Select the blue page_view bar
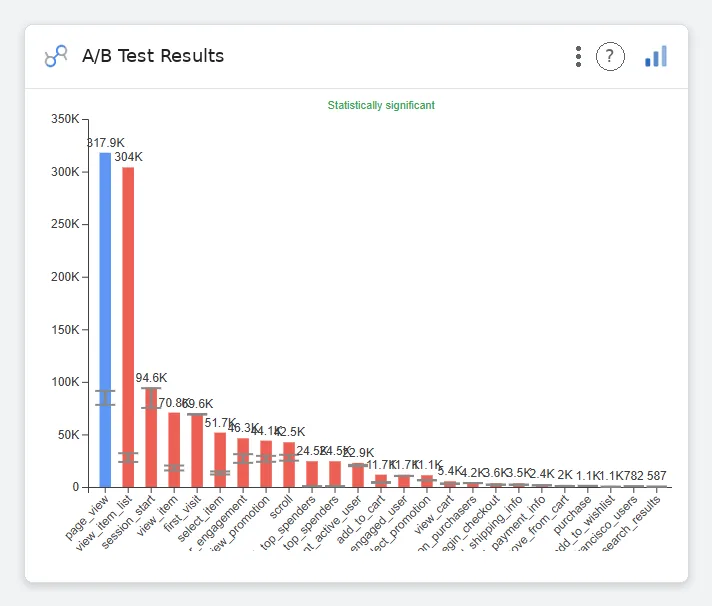 coord(105,320)
